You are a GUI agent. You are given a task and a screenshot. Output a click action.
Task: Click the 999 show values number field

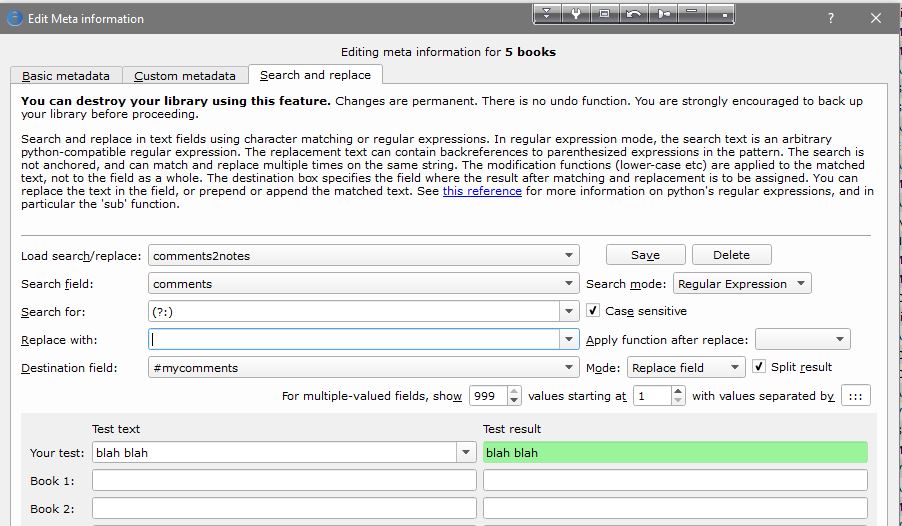[x=489, y=396]
